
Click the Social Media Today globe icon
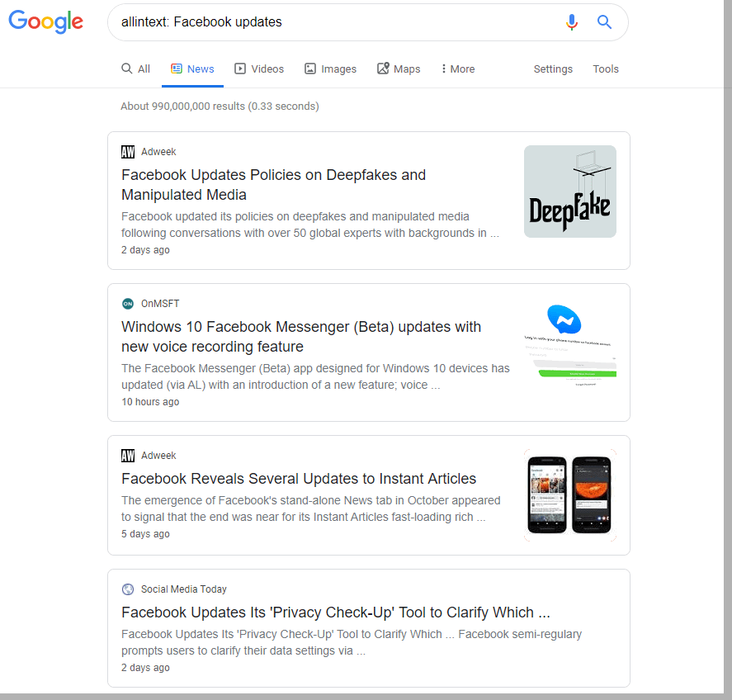[128, 589]
